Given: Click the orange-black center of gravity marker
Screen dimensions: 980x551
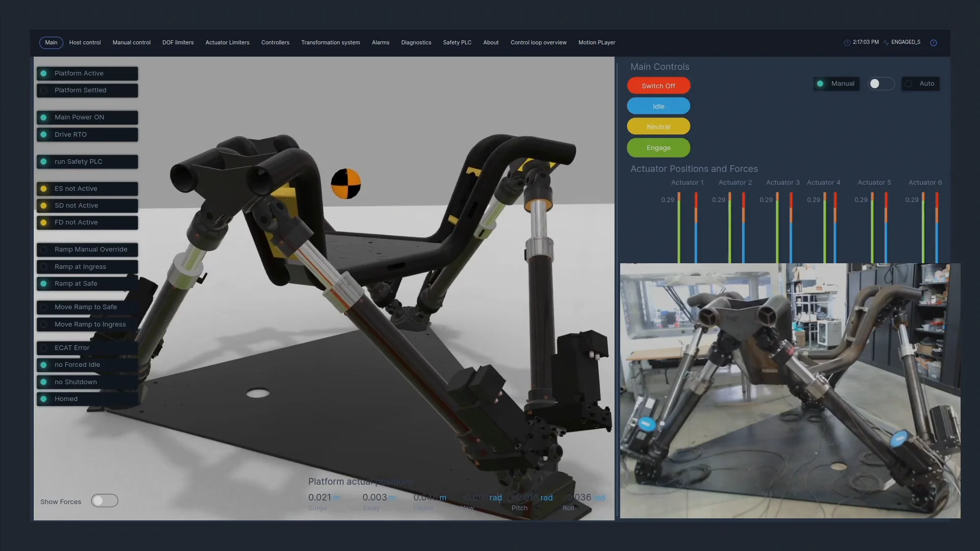Looking at the screenshot, I should click(x=346, y=184).
